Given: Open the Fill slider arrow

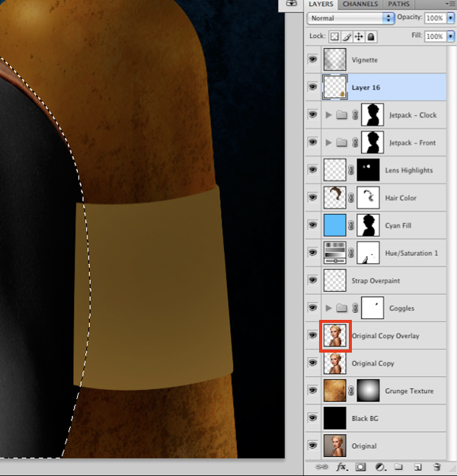Looking at the screenshot, I should click(x=451, y=37).
